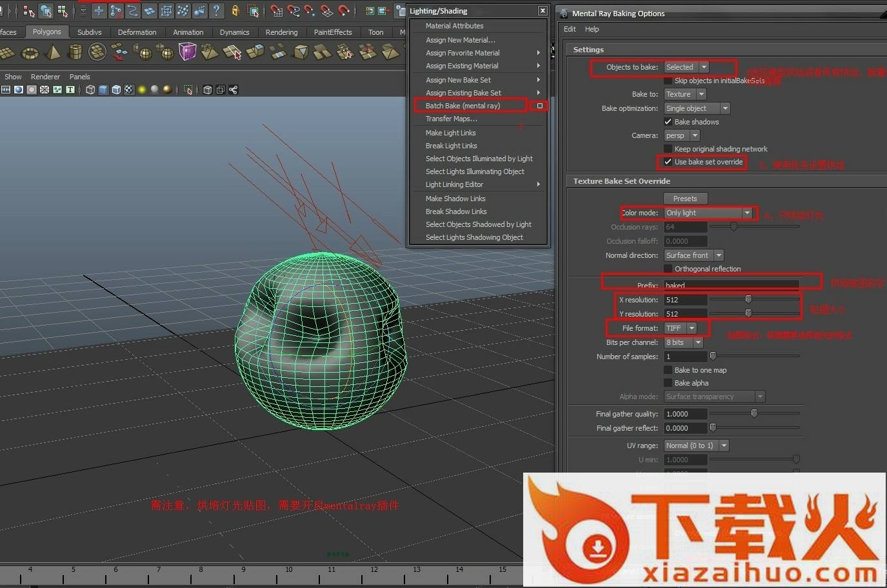Open the Camera persp dropdown
The width and height of the screenshot is (887, 588).
(x=682, y=135)
